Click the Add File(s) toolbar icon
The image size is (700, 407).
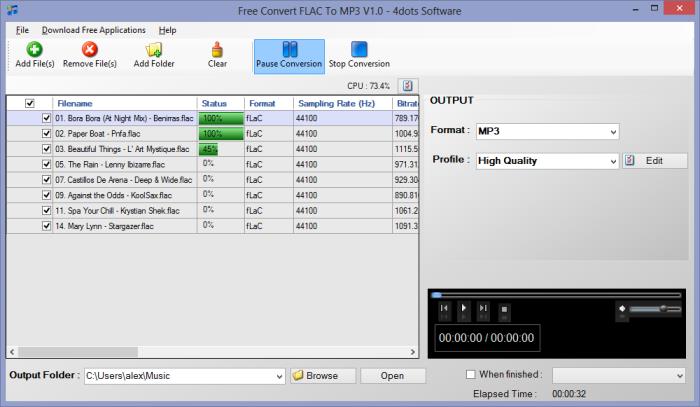click(34, 50)
